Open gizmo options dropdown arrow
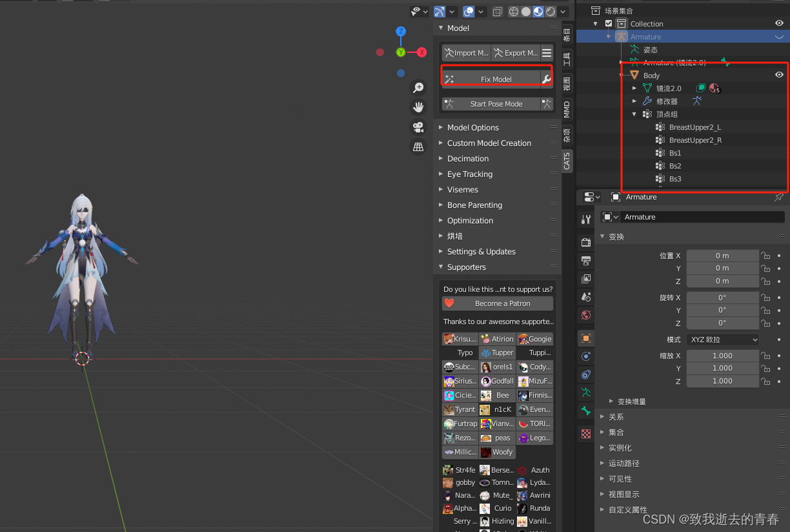 (452, 12)
